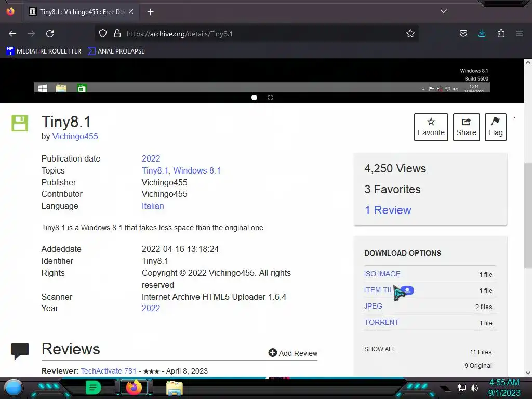Click the 4,250 Views text
Screen dimensions: 532x399
tap(395, 169)
